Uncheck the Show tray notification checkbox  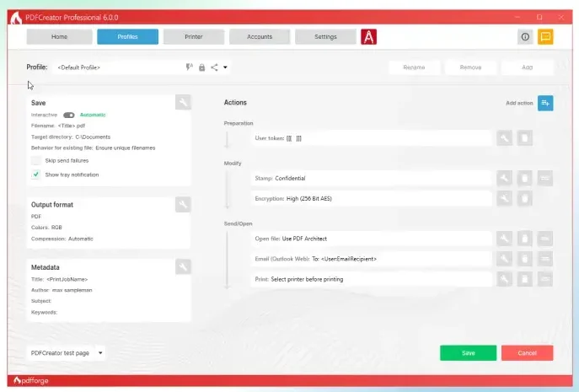35,175
